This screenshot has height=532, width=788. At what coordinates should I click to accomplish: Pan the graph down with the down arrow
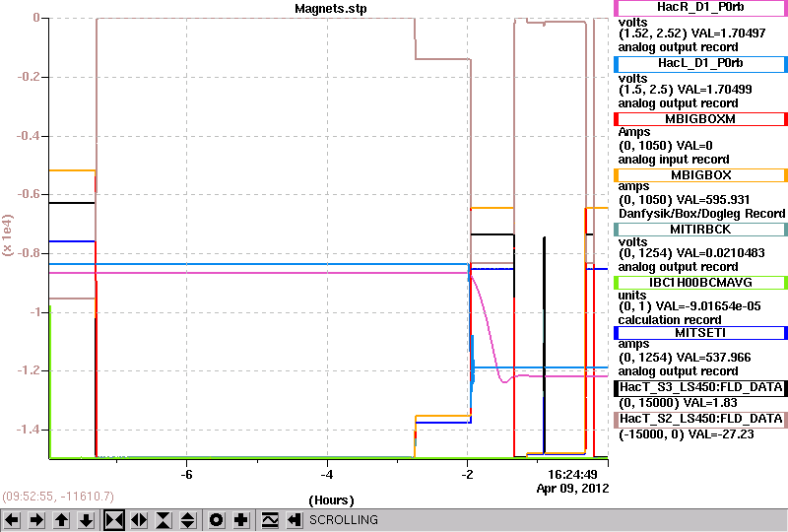[x=87, y=520]
